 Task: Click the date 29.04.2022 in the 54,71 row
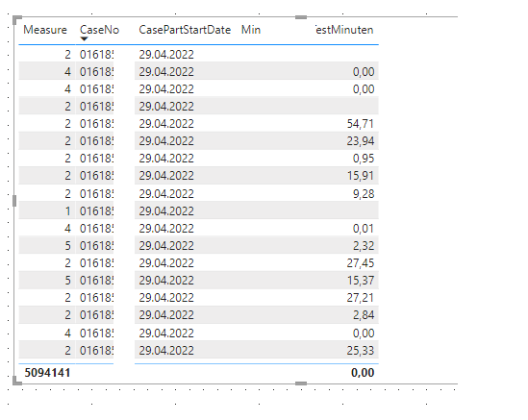click(x=166, y=124)
